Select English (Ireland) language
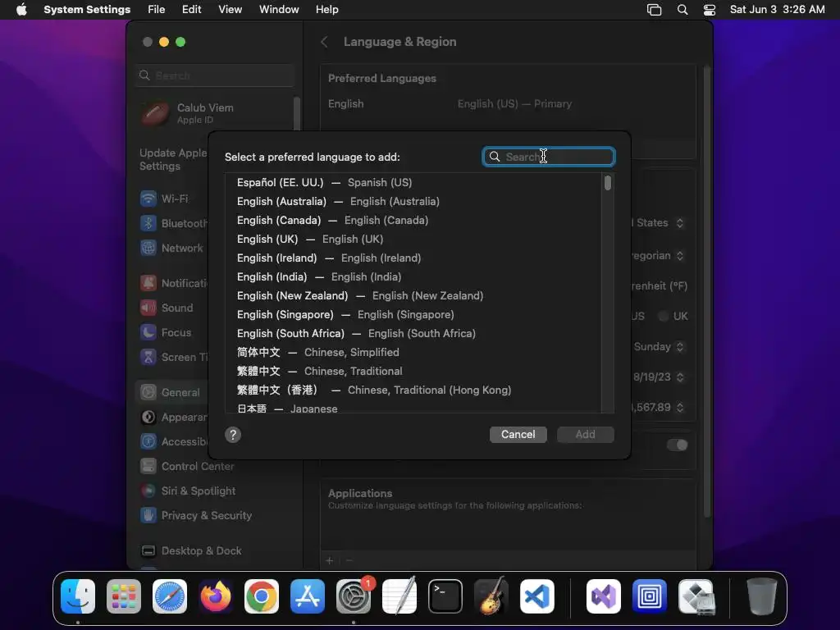Viewport: 840px width, 630px height. [413, 258]
